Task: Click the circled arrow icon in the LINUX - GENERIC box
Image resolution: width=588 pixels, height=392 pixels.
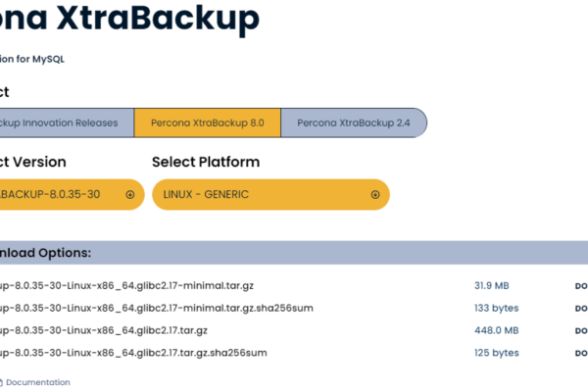Action: 374,194
